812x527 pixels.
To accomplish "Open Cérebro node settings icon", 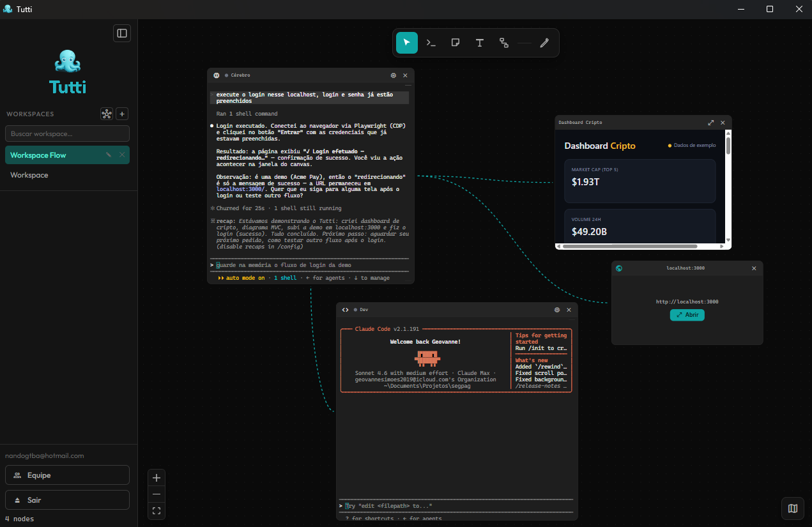I will 394,75.
